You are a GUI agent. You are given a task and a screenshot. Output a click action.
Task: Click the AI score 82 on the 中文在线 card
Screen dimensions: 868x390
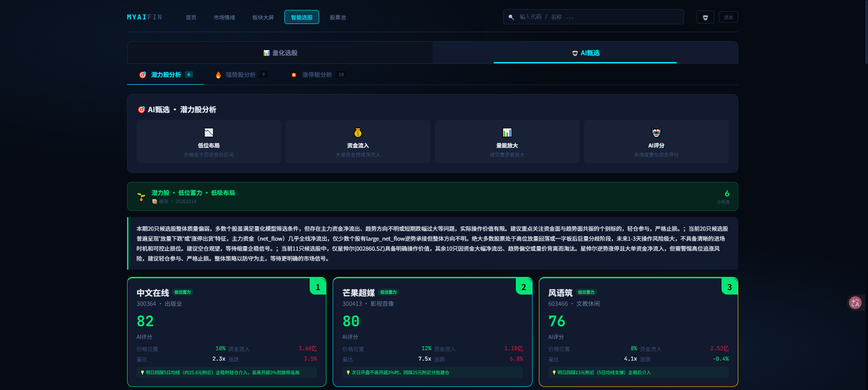click(x=145, y=321)
